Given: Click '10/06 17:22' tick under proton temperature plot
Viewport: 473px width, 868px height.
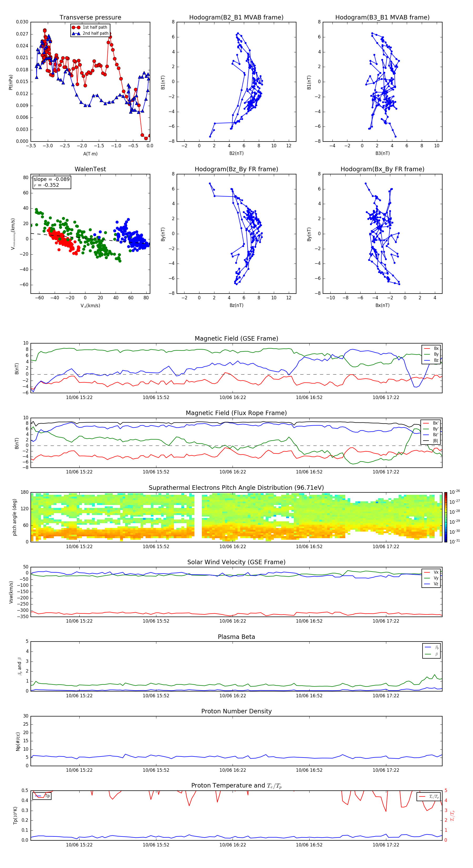Looking at the screenshot, I should (386, 845).
